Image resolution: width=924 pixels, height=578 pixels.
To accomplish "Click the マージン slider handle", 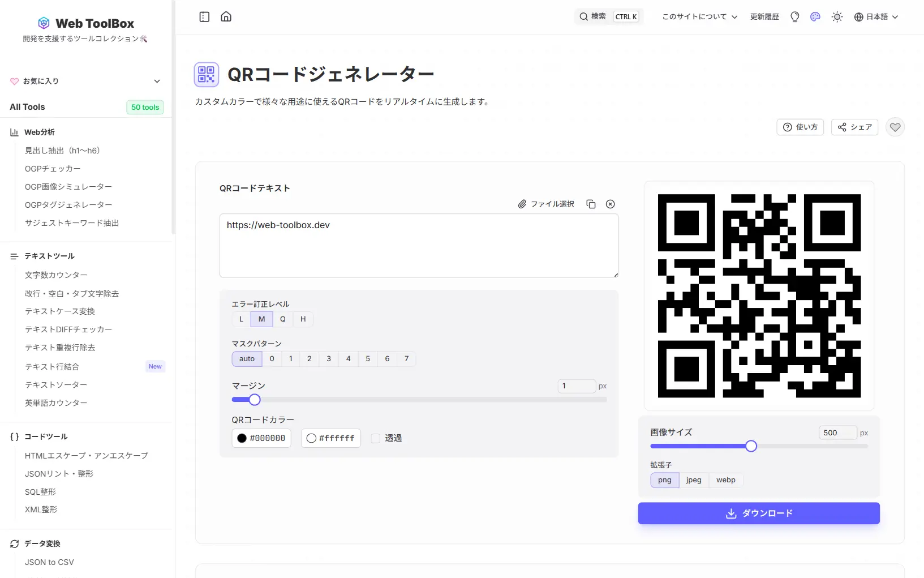I will tap(255, 400).
